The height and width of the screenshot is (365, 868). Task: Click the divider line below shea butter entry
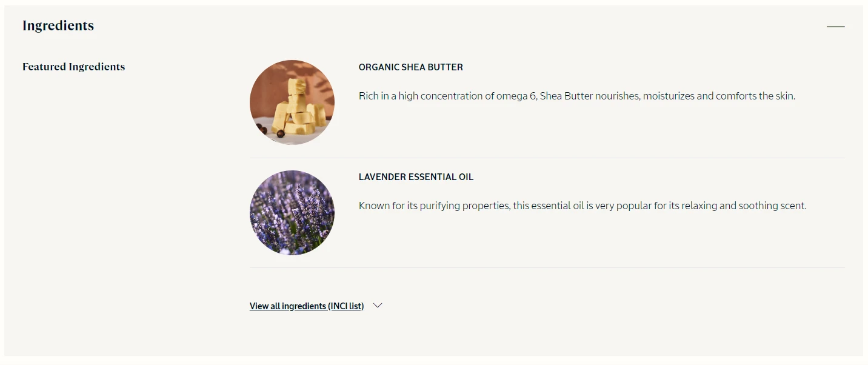tap(547, 158)
